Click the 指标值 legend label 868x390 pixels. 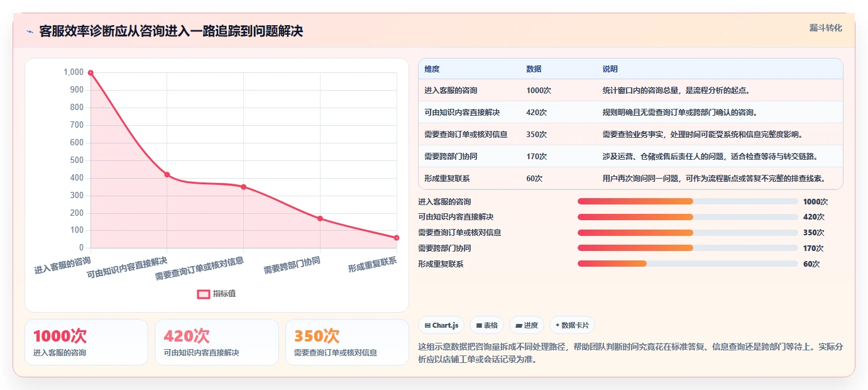coord(224,294)
